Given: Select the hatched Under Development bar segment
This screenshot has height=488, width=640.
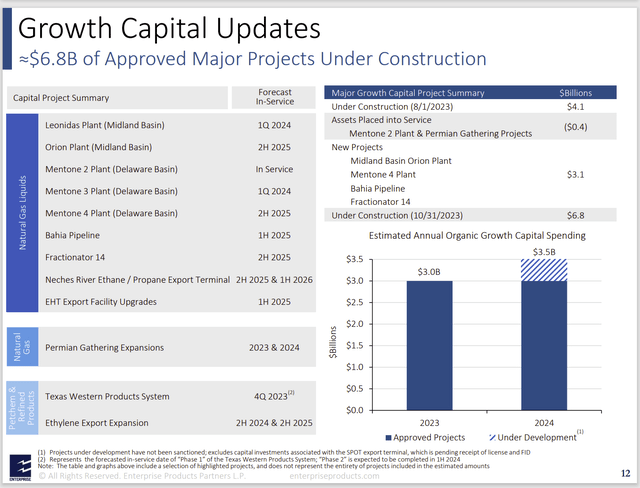Looking at the screenshot, I should coord(544,270).
